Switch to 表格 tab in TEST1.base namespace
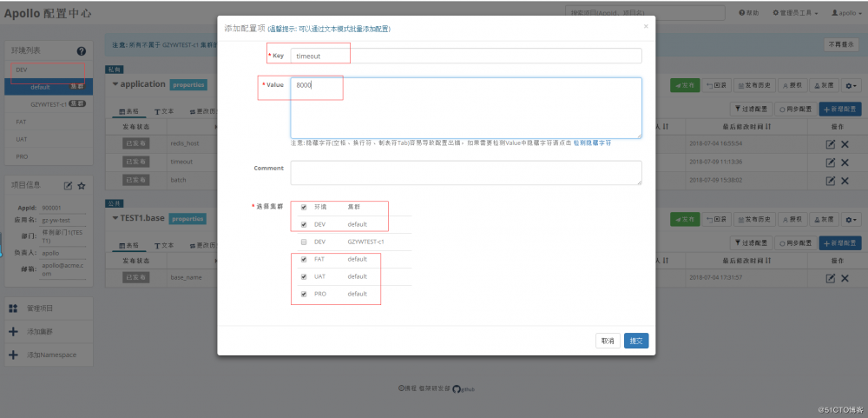868x418 pixels. (x=129, y=246)
